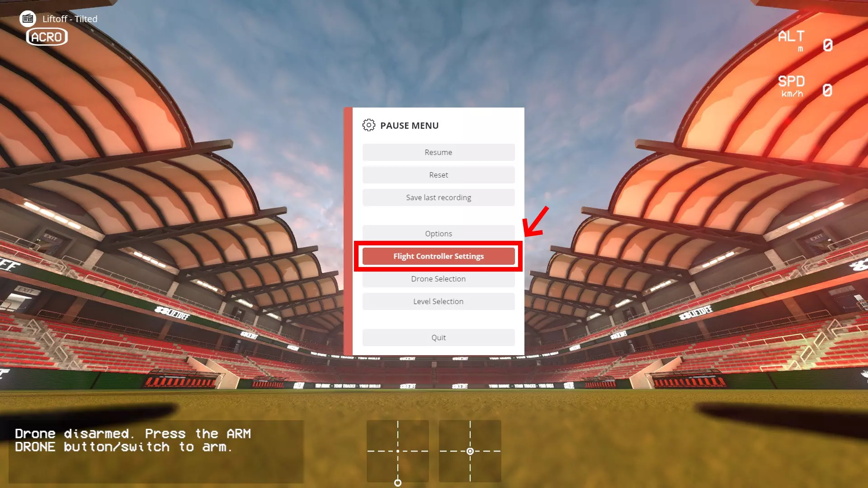Resume the flight from pause menu
Screen dimensions: 868x488
tap(439, 152)
